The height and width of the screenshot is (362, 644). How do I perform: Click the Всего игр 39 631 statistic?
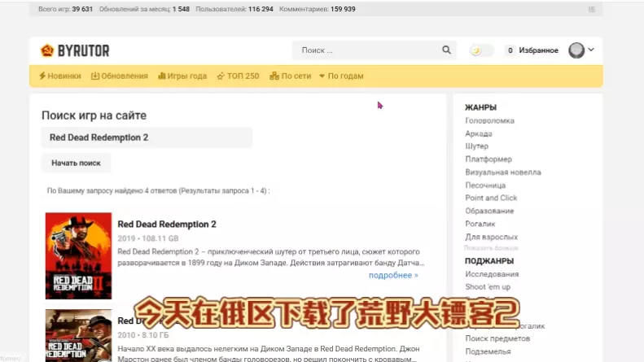[65, 9]
